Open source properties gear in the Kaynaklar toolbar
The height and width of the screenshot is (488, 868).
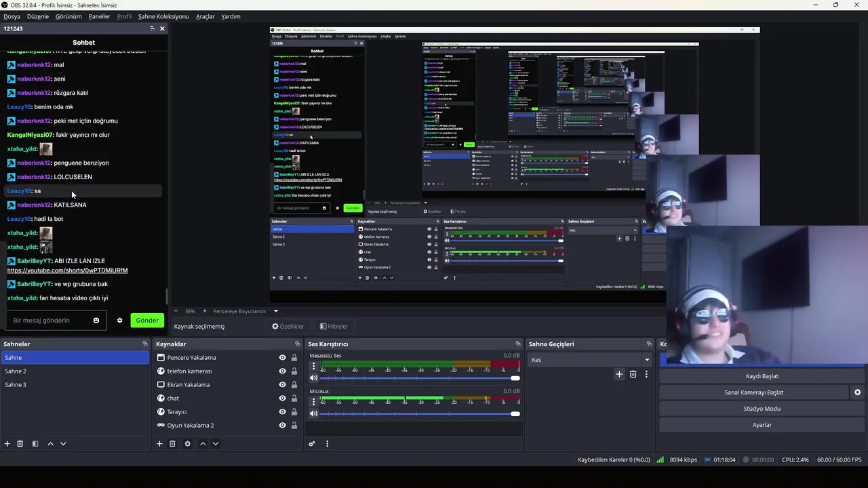tap(188, 444)
